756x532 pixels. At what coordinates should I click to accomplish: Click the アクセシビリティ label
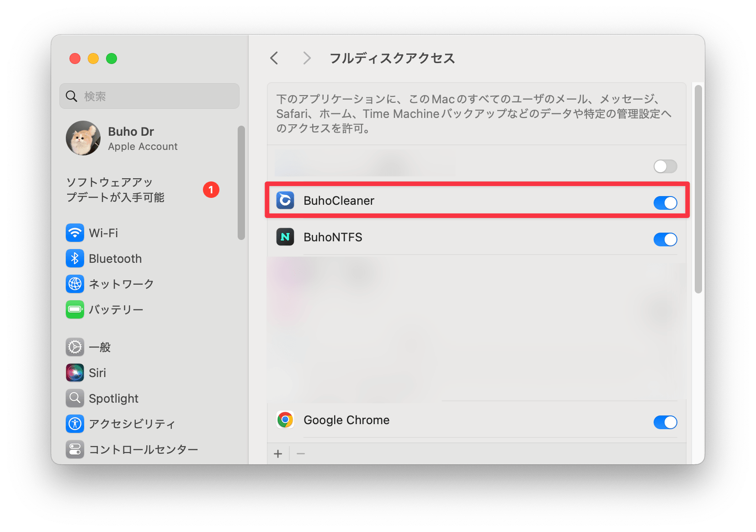tap(132, 424)
